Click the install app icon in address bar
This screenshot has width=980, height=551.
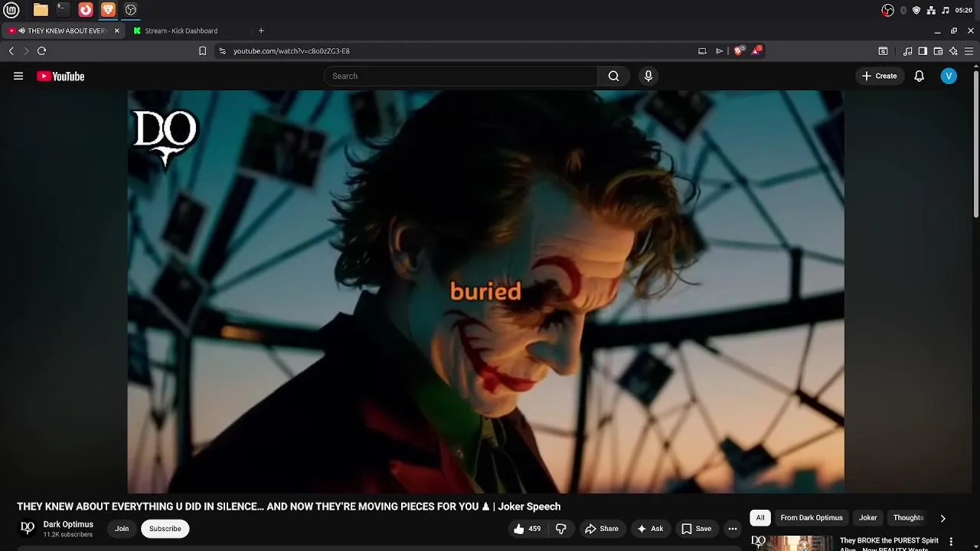pos(702,51)
